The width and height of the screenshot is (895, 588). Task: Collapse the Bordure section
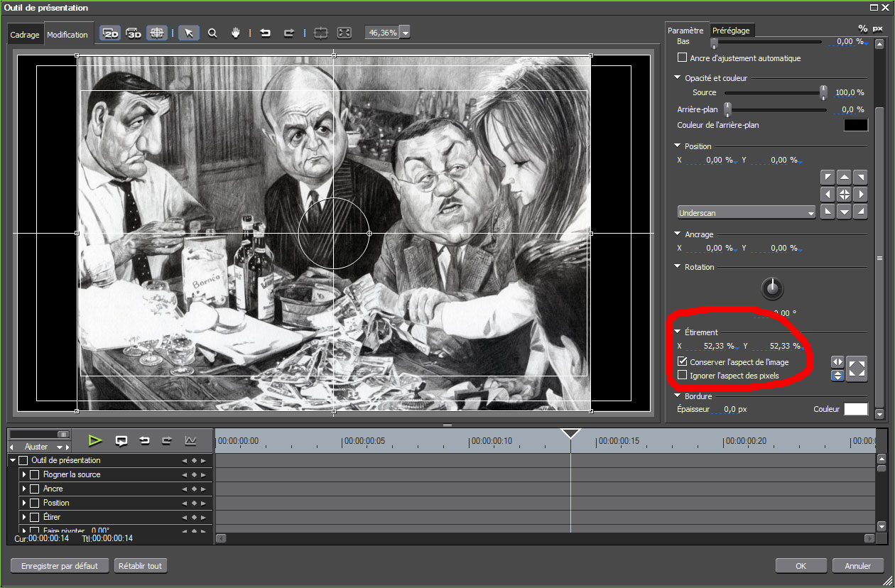point(678,396)
